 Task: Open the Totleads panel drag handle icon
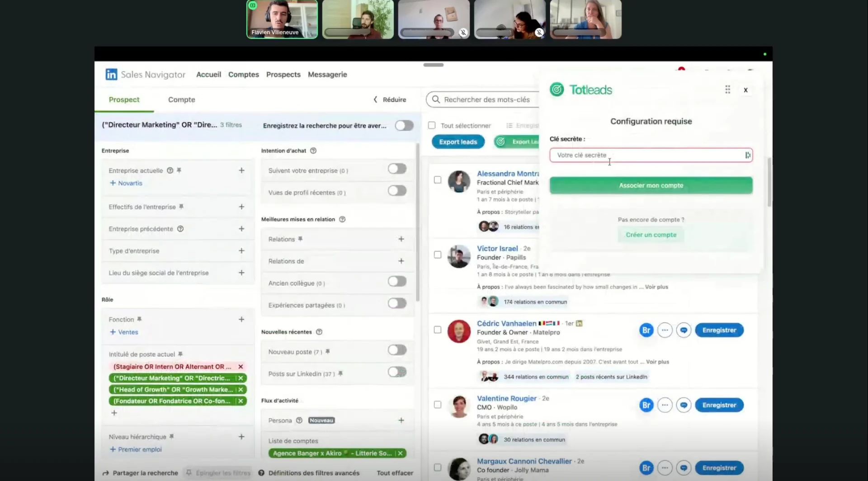[x=727, y=90]
